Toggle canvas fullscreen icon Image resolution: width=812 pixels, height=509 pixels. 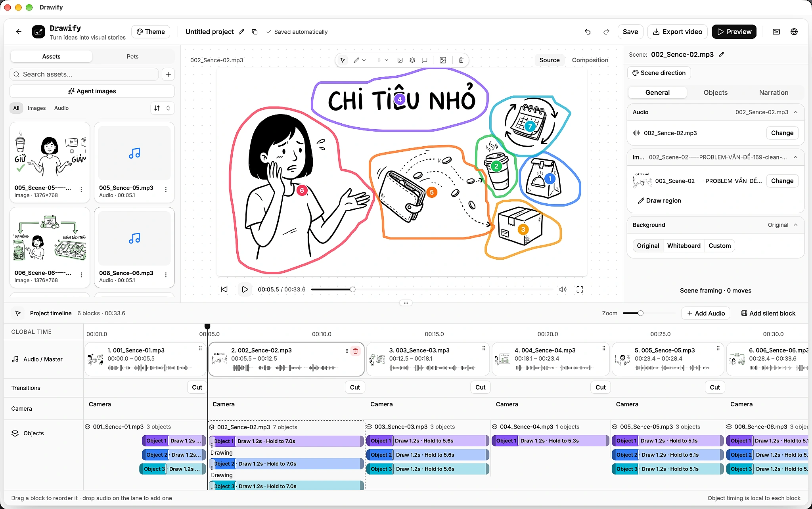coord(580,289)
